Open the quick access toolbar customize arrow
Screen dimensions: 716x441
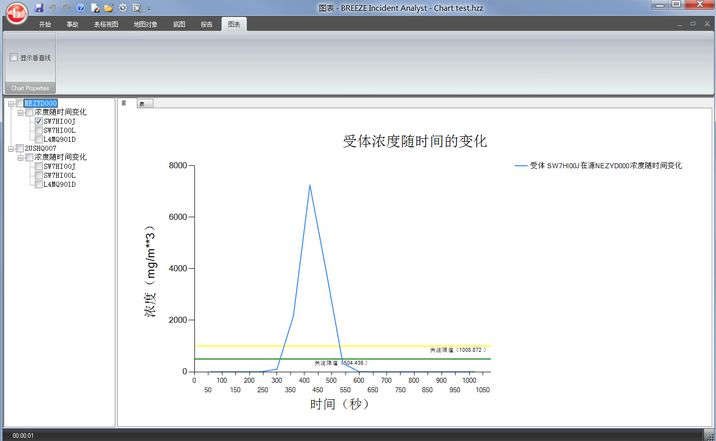pyautogui.click(x=149, y=8)
